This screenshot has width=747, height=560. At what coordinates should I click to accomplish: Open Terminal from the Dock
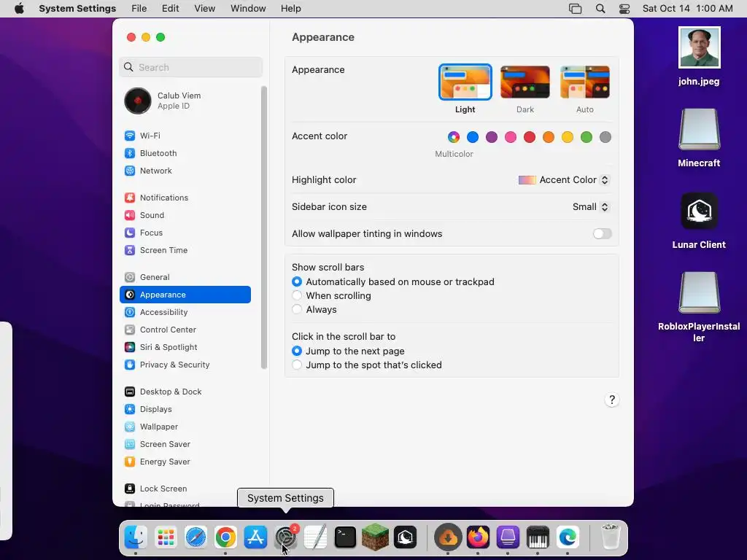point(345,537)
